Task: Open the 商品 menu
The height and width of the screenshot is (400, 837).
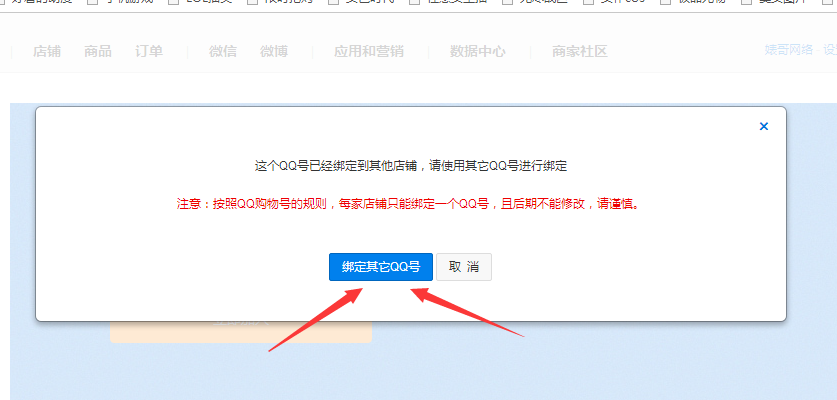Action: pos(98,52)
